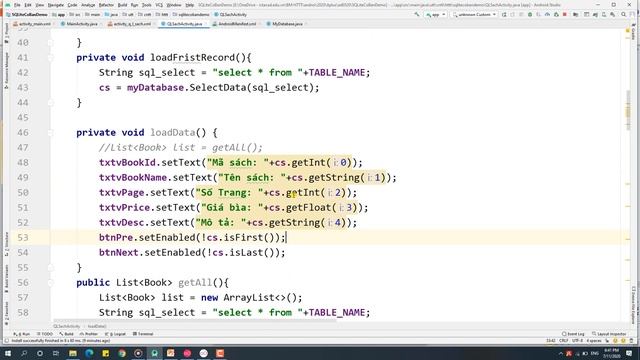
Task: Click the fold end marker at line 55
Action: tap(51, 268)
